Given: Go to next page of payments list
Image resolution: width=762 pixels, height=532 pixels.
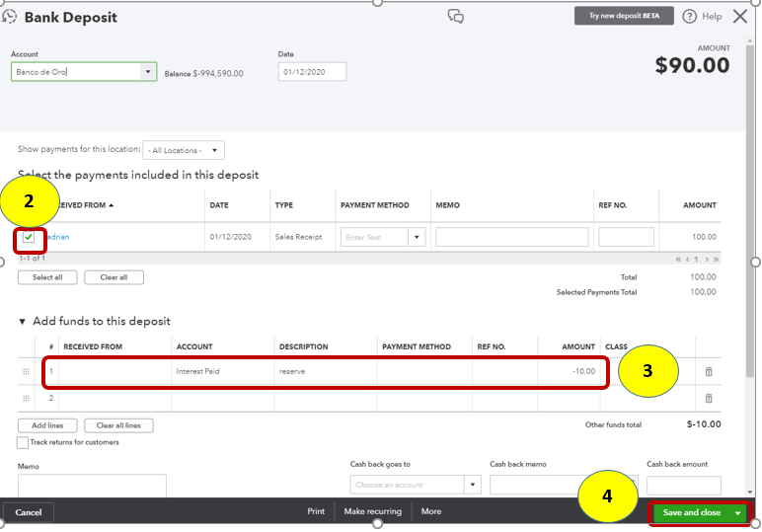Looking at the screenshot, I should pos(707,260).
